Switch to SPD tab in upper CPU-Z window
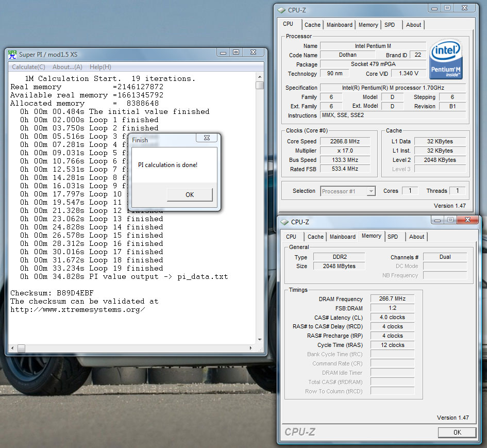The height and width of the screenshot is (448, 487). click(390, 25)
